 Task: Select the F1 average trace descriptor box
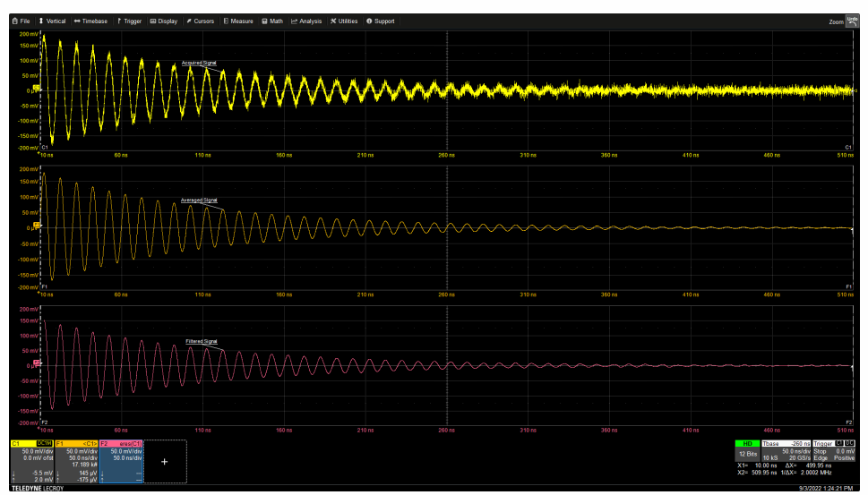(x=76, y=461)
